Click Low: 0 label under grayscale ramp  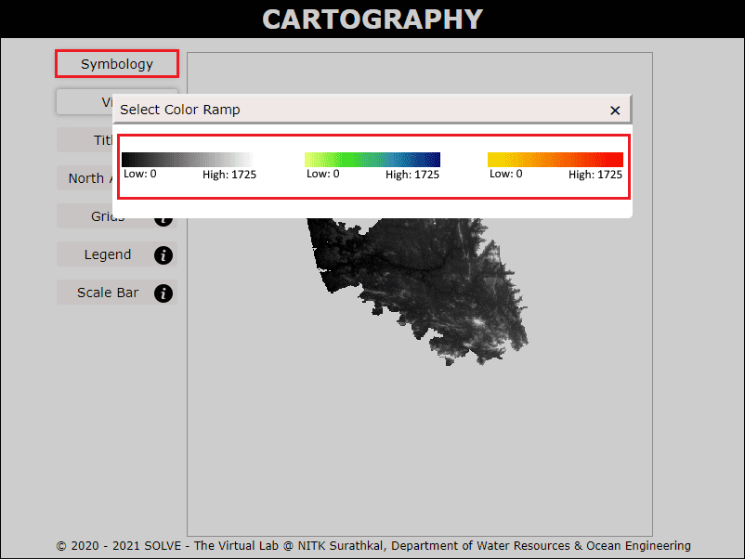coord(140,175)
